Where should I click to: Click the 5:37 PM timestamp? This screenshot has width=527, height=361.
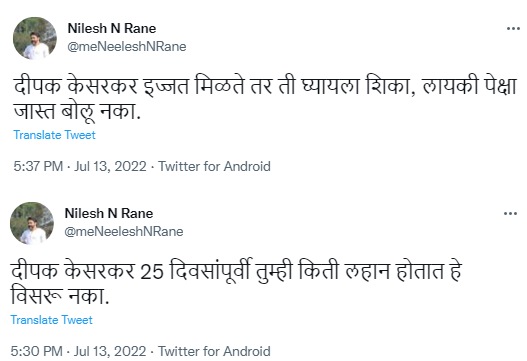[38, 166]
